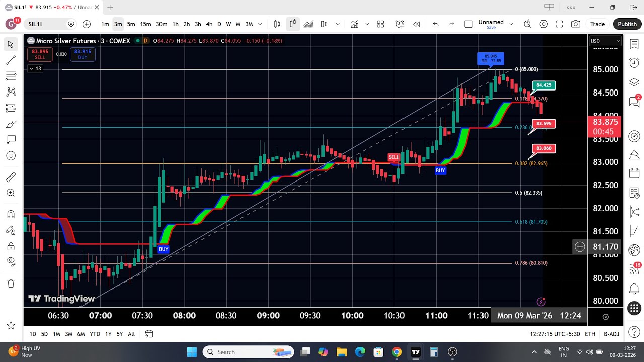Screen dimensions: 644x362
Task: Toggle stay in drawing mode
Action: [x=11, y=230]
